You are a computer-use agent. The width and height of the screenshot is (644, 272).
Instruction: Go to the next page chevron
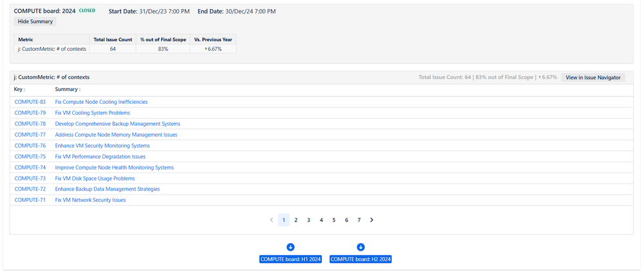[x=372, y=220]
